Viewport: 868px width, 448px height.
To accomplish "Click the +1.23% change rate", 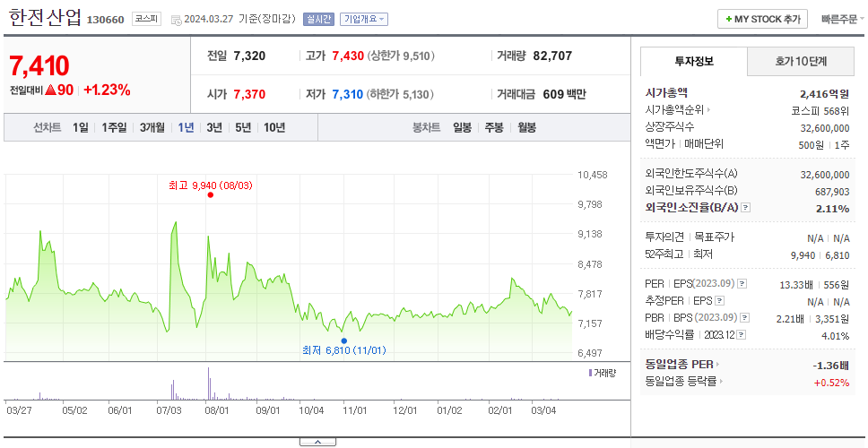I will 107,90.
